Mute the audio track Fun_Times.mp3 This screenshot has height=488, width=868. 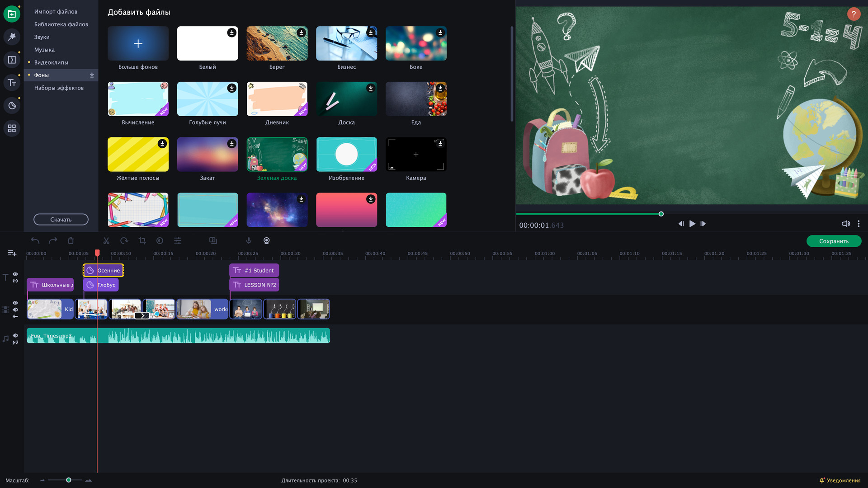pyautogui.click(x=15, y=335)
